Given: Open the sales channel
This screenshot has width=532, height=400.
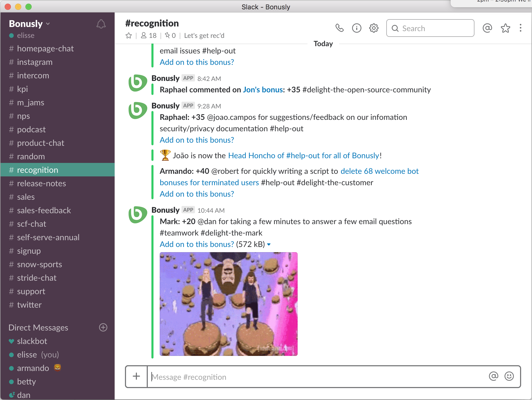Looking at the screenshot, I should tap(58, 197).
